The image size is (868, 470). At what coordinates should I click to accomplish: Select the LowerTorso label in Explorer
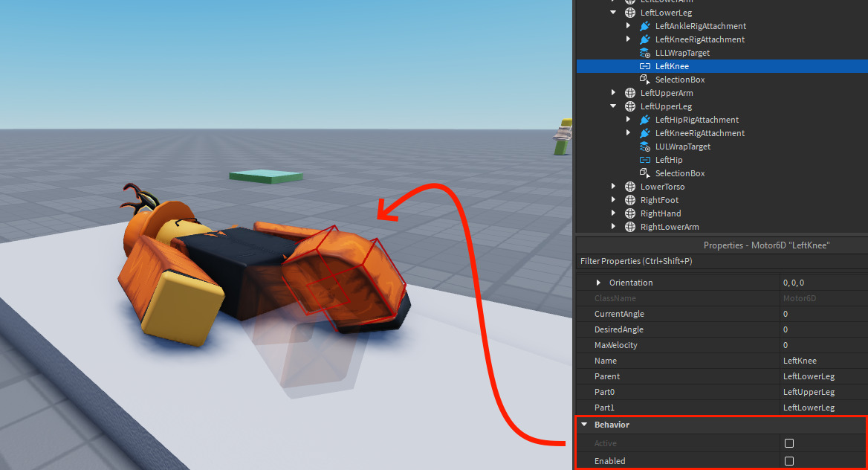[x=663, y=187]
